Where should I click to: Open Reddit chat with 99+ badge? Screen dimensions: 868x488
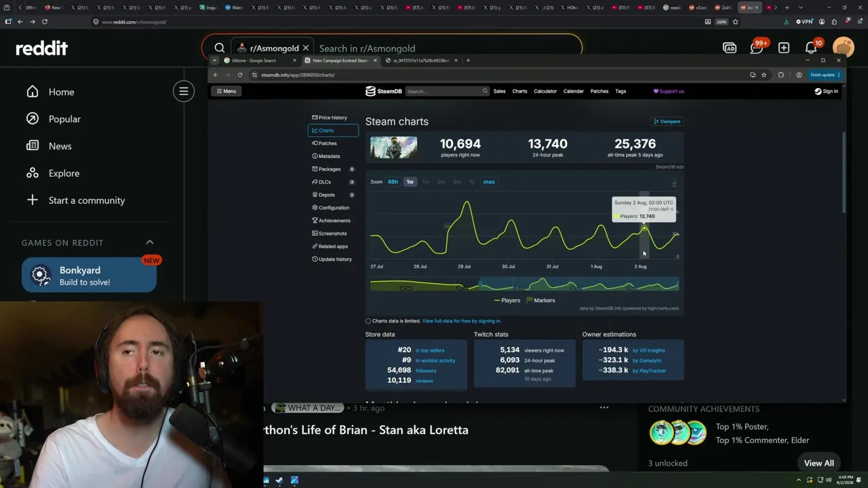pyautogui.click(x=757, y=47)
